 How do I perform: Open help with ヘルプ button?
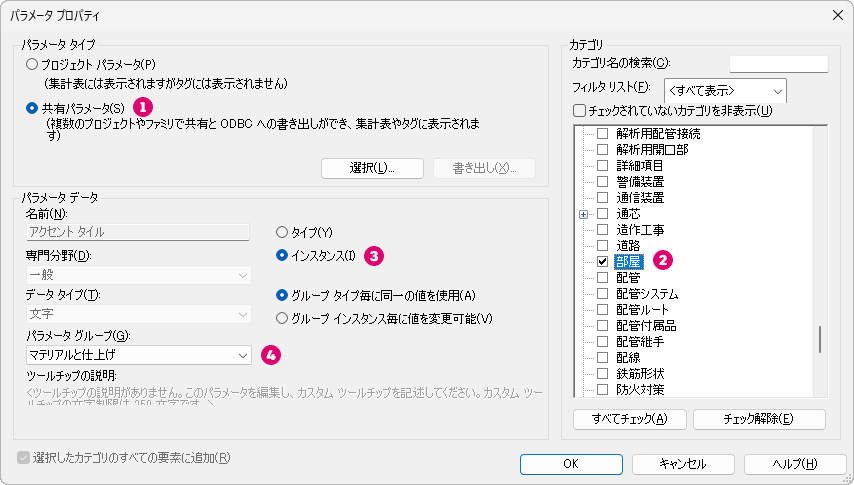[795, 464]
